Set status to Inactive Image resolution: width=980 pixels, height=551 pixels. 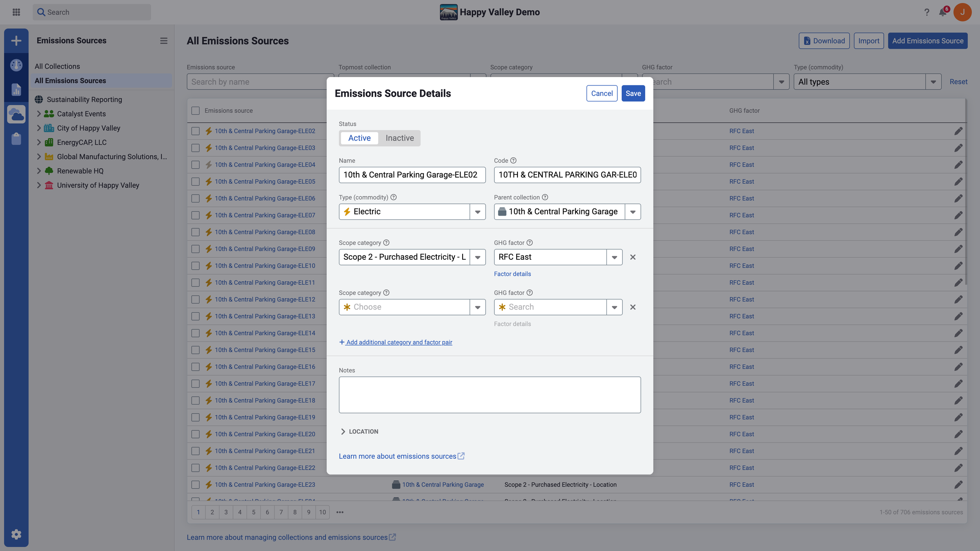coord(399,138)
